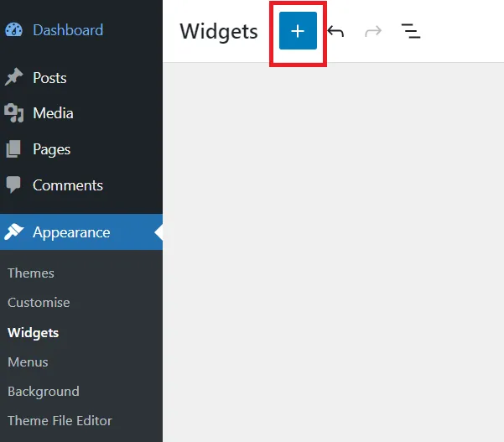This screenshot has height=442, width=504.
Task: Click the blue plus block inserter button
Action: (x=298, y=31)
